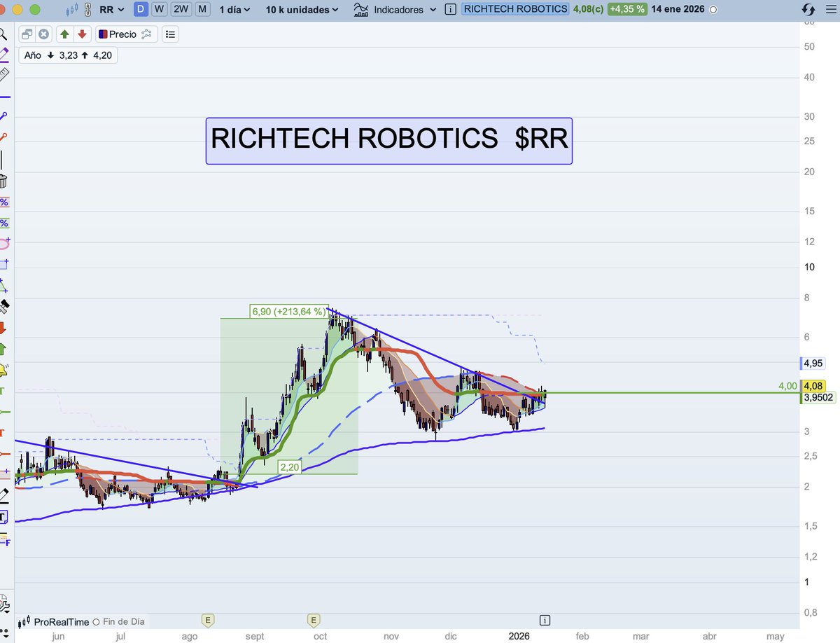Click the ProRealTime label
The width and height of the screenshot is (840, 643).
click(62, 622)
